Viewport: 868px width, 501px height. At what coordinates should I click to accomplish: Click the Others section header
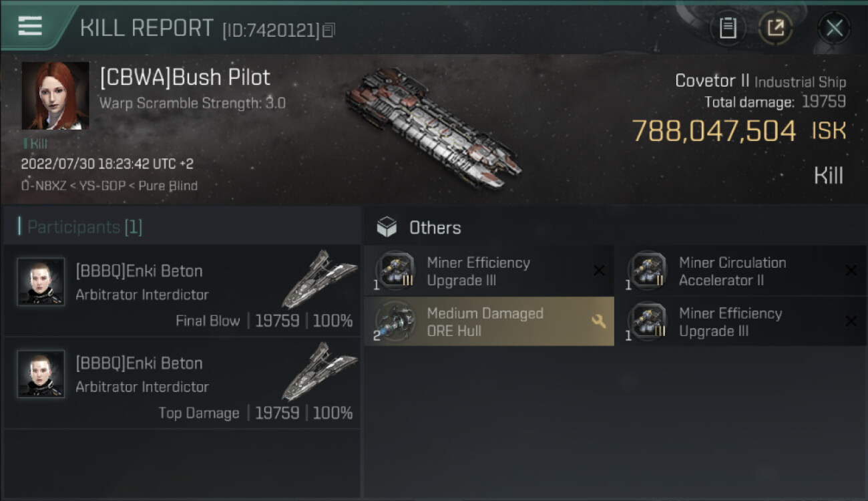point(435,228)
